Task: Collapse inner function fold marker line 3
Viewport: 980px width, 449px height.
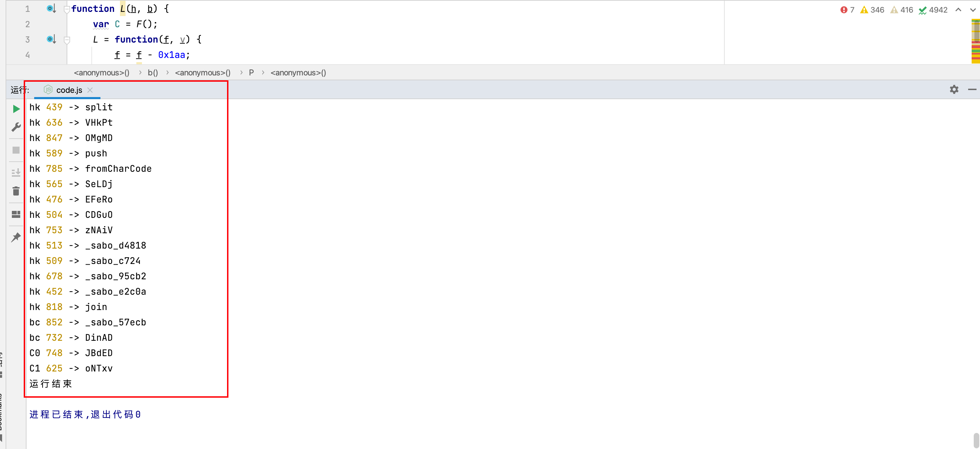Action: click(x=67, y=39)
